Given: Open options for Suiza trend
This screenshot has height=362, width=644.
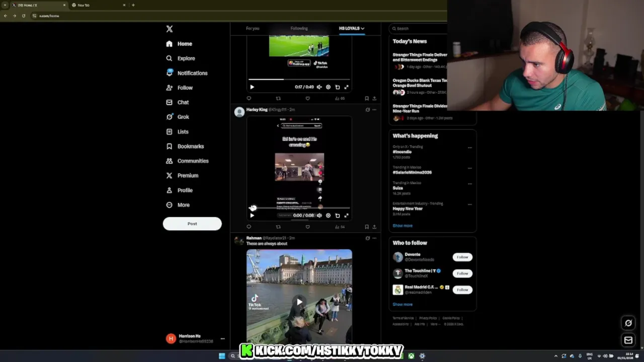Looking at the screenshot, I should tap(470, 184).
